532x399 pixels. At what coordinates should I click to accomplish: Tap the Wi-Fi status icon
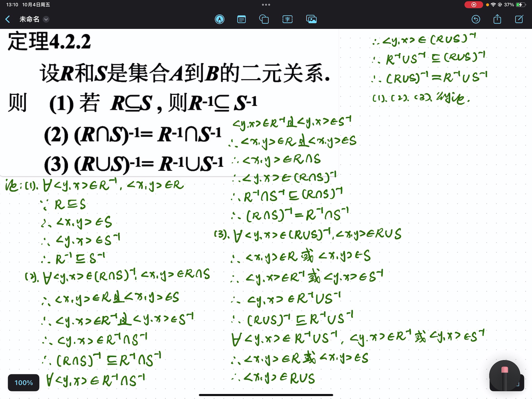(x=493, y=5)
